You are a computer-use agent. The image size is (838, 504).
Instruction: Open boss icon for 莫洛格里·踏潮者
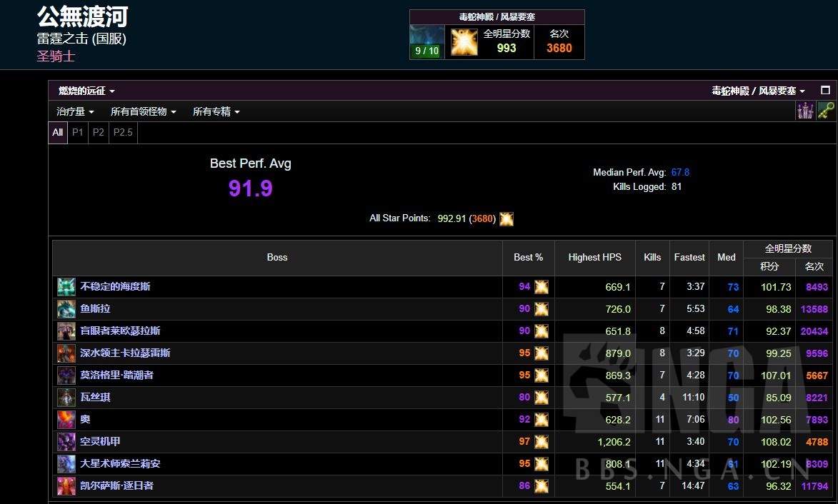coord(66,376)
